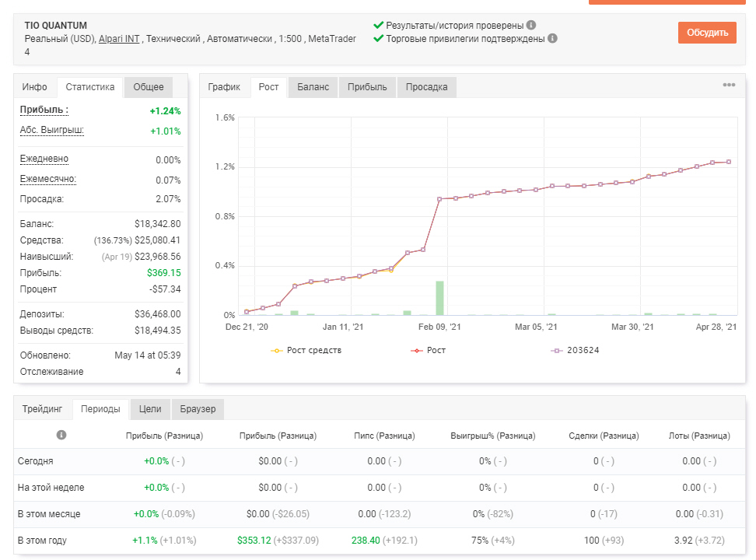Click the $353.12 yearly profit cell
756x560 pixels.
coord(278,541)
